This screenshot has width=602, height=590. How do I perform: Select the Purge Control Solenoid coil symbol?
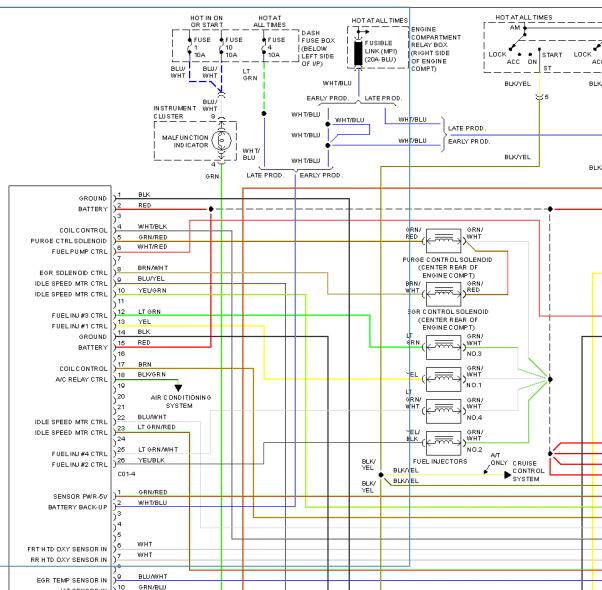[x=444, y=241]
